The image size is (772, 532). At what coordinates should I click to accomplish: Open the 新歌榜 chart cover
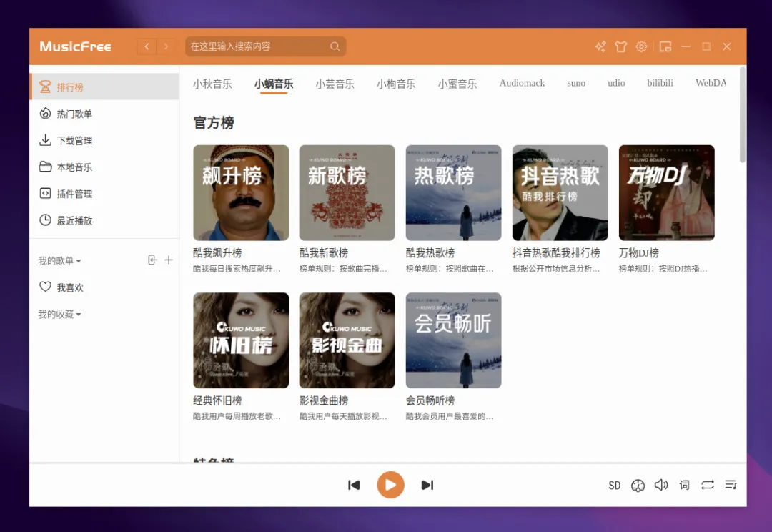(347, 192)
